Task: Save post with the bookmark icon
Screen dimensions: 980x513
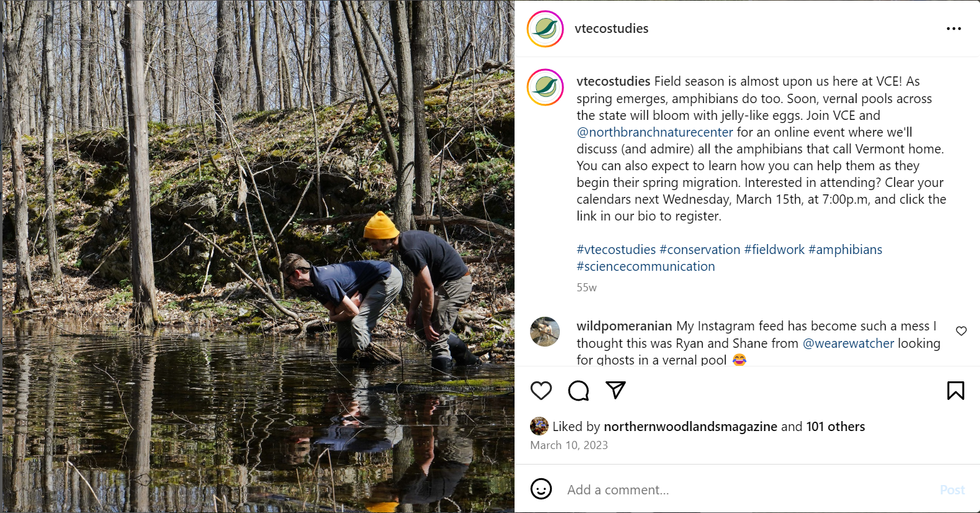Action: tap(955, 391)
